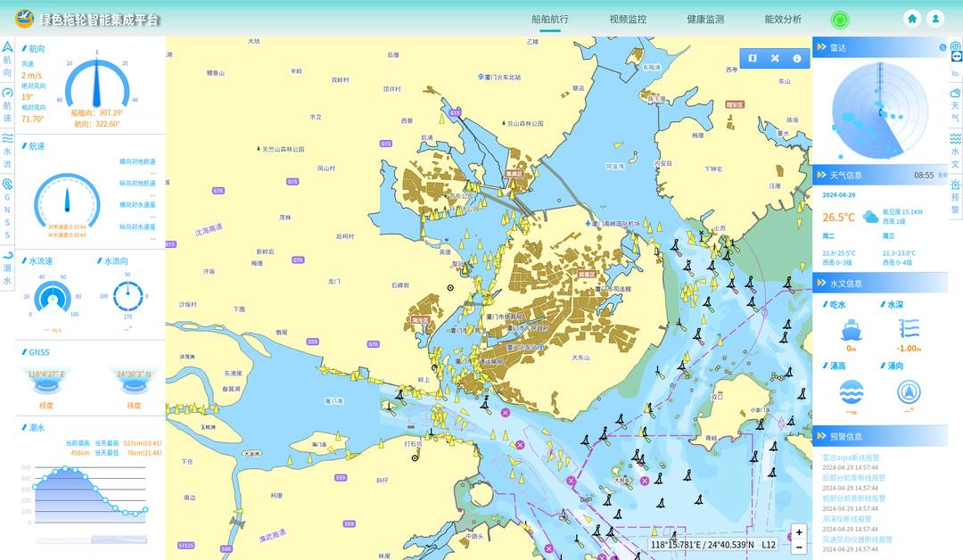Screen dimensions: 963x560
Task: Click the green radar status indicator
Action: coord(840,19)
